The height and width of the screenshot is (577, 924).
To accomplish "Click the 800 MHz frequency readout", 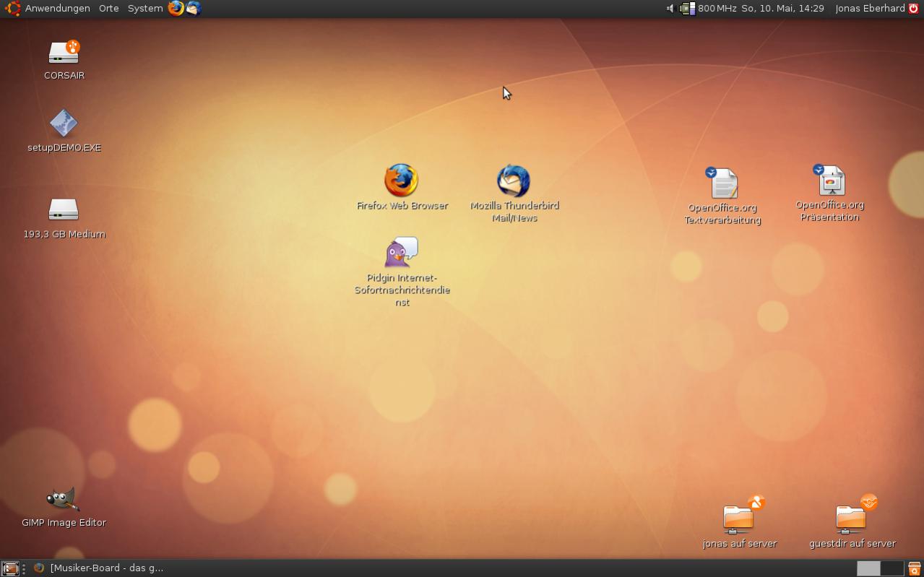I will (x=717, y=9).
